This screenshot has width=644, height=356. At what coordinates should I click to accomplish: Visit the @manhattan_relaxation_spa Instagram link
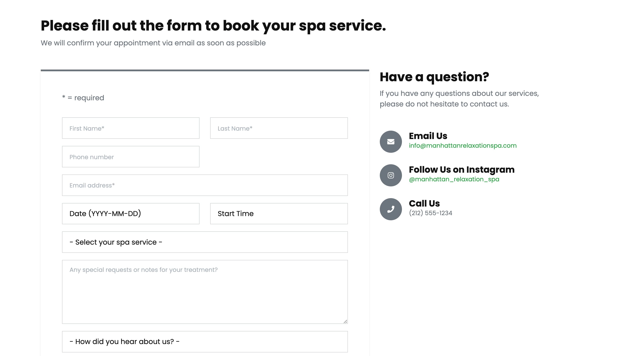(454, 179)
